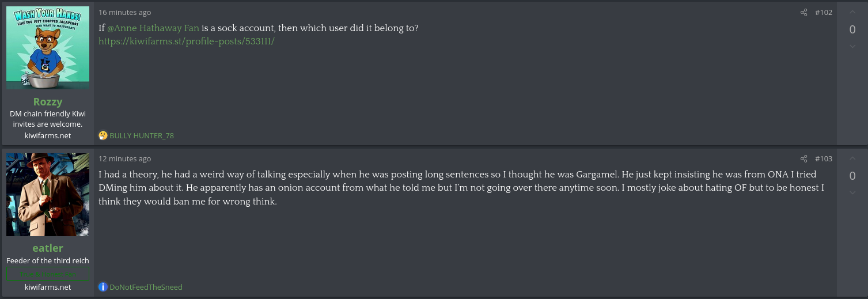Click the blue informative reaction icon

click(x=103, y=287)
